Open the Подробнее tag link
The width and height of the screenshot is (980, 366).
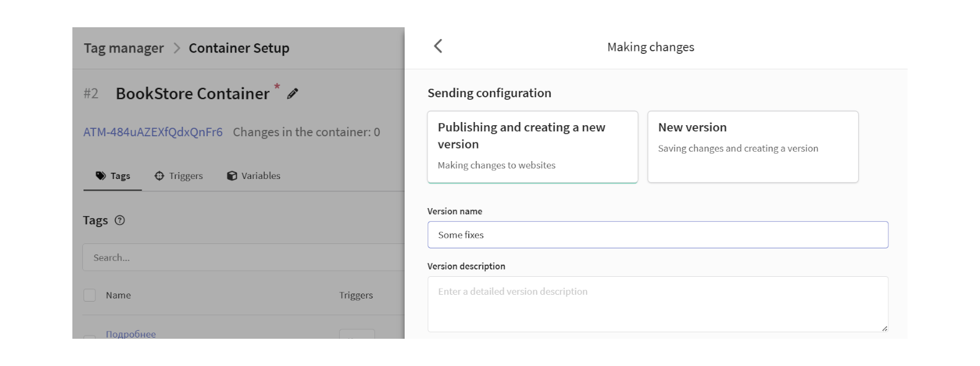tap(131, 334)
